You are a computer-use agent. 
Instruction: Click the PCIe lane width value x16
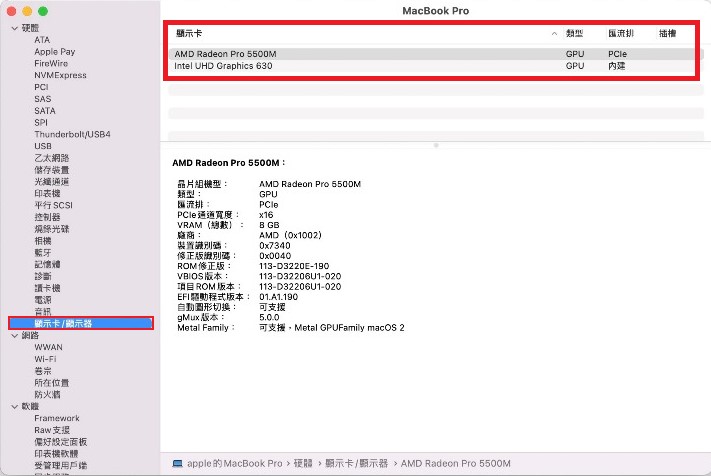point(266,214)
